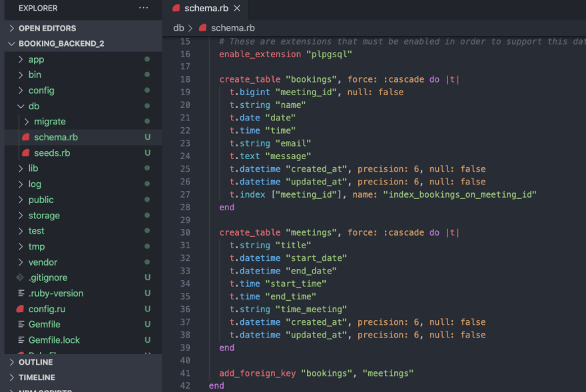The width and height of the screenshot is (586, 392).
Task: Click the enable_extension "plpgsql" line
Action: click(x=286, y=54)
